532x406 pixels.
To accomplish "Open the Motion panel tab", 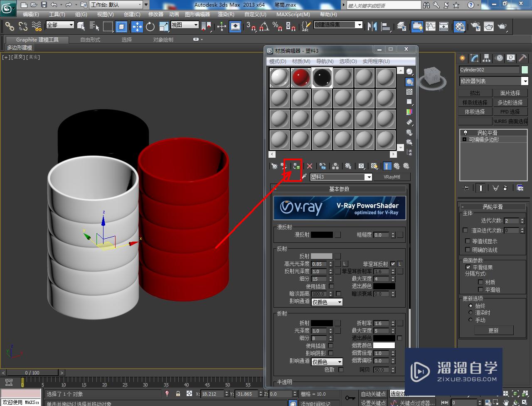I will (x=499, y=58).
